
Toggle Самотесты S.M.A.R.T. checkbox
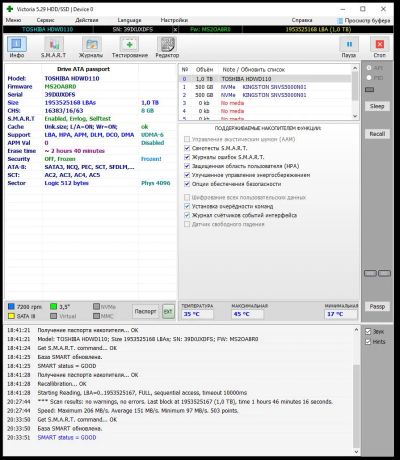point(187,148)
